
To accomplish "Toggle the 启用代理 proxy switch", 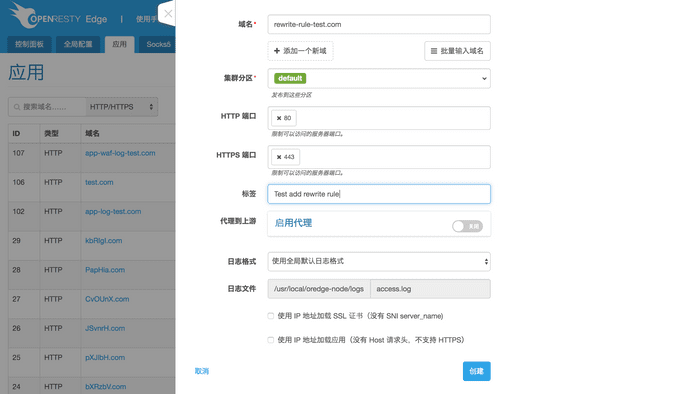I will 467,226.
